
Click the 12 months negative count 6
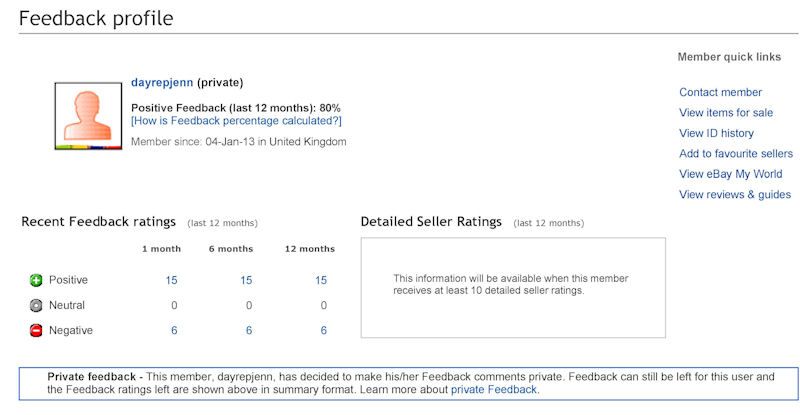click(x=323, y=331)
